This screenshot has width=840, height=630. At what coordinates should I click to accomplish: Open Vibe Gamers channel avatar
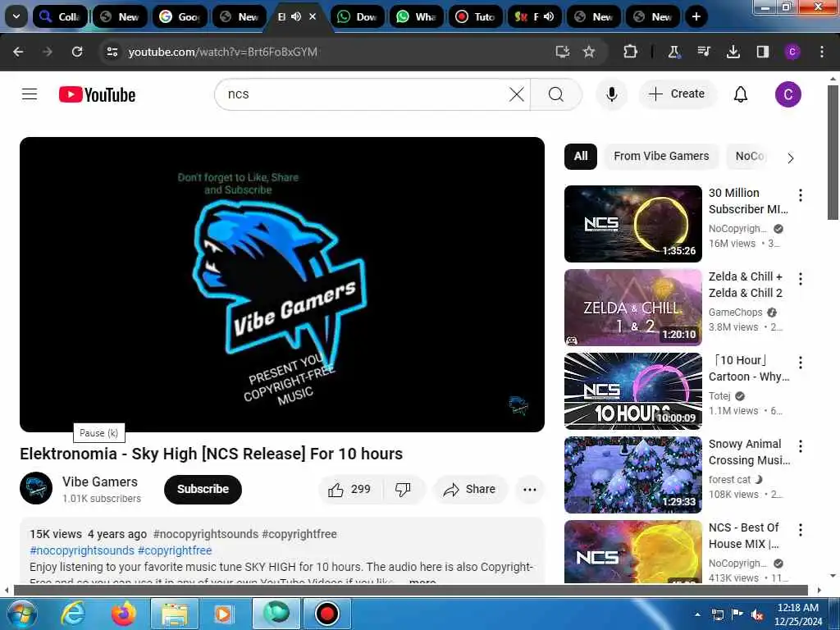36,488
